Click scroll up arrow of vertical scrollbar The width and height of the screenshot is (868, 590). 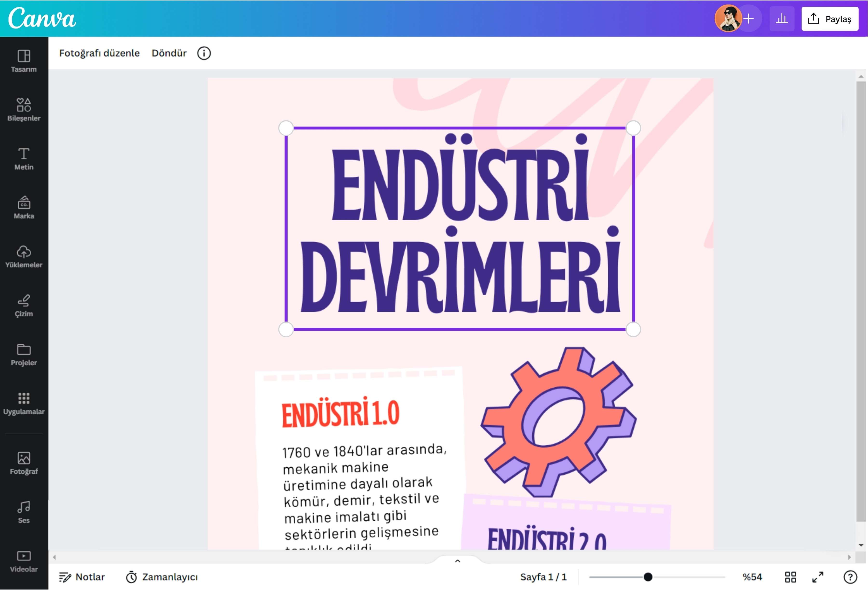[x=861, y=76]
